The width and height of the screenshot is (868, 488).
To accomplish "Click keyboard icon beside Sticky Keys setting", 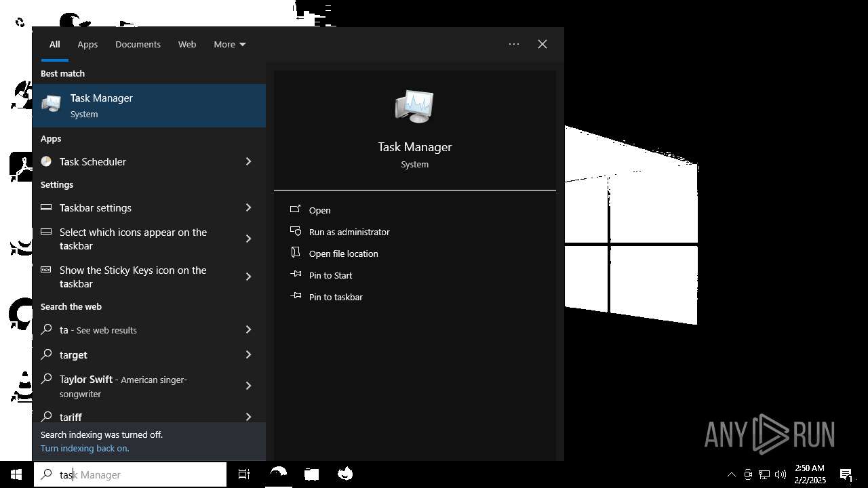I will [x=46, y=269].
